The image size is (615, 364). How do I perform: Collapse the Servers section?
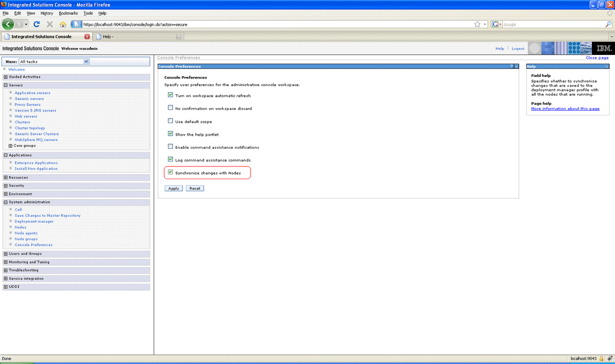pyautogui.click(x=6, y=85)
